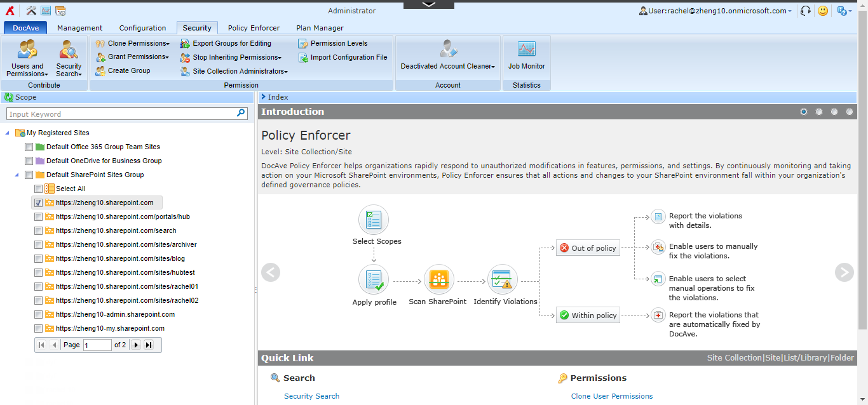Switch to the Policy Enforcer tab

tap(253, 28)
